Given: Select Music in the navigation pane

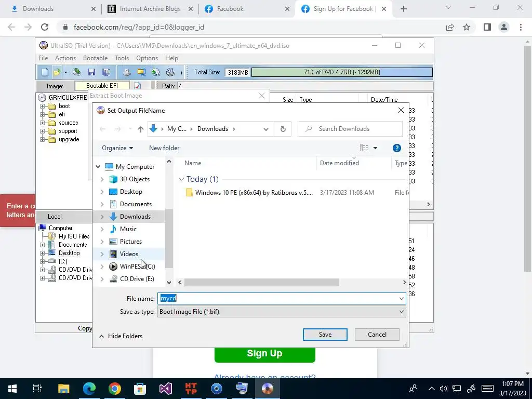Looking at the screenshot, I should [128, 229].
